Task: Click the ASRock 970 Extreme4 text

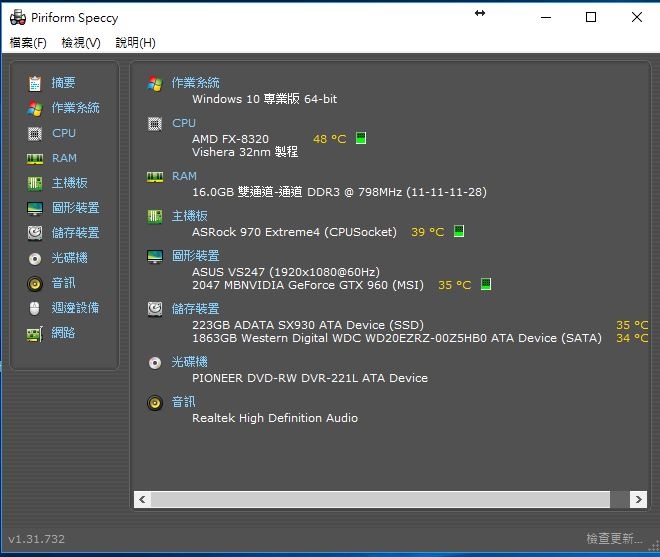Action: (x=294, y=232)
